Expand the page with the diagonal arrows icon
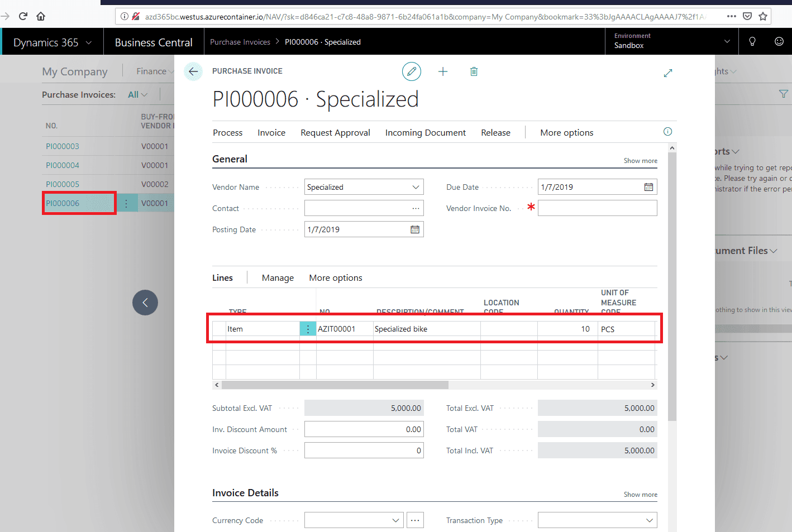The width and height of the screenshot is (792, 532). [x=668, y=73]
